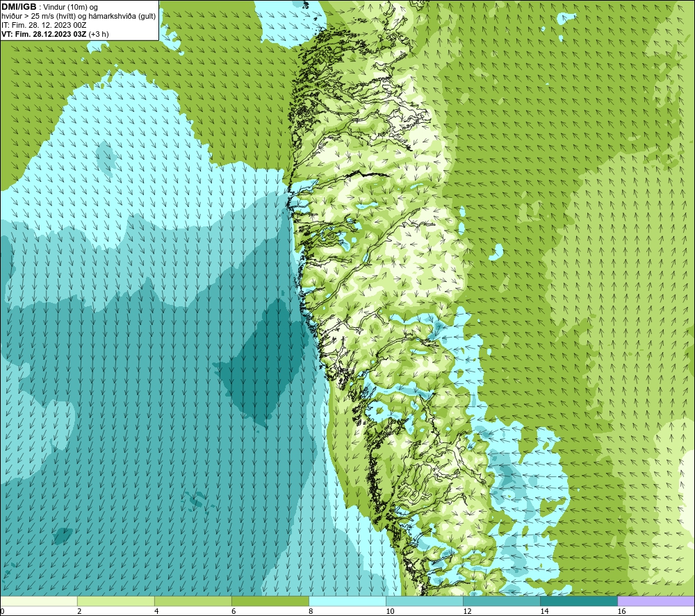Click the 'IT: Fim. 28. 12. 2023 00Z' line
Screen dimensions: 695x616
pyautogui.click(x=44, y=25)
